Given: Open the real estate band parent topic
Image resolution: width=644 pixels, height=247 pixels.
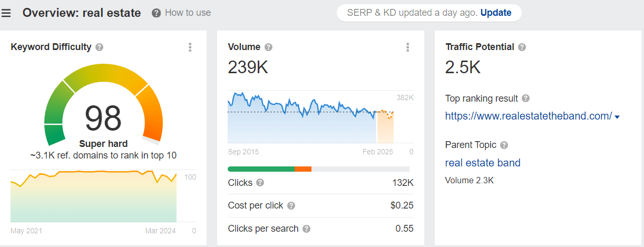Looking at the screenshot, I should click(483, 163).
